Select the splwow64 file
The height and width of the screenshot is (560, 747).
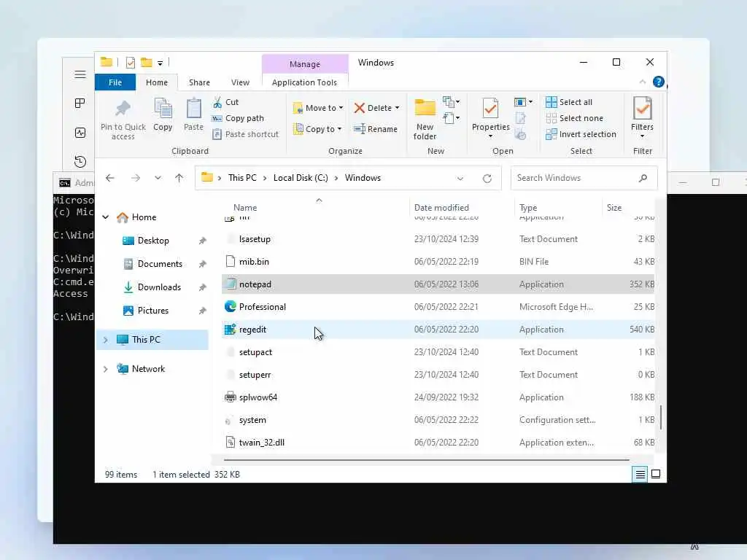(438, 397)
